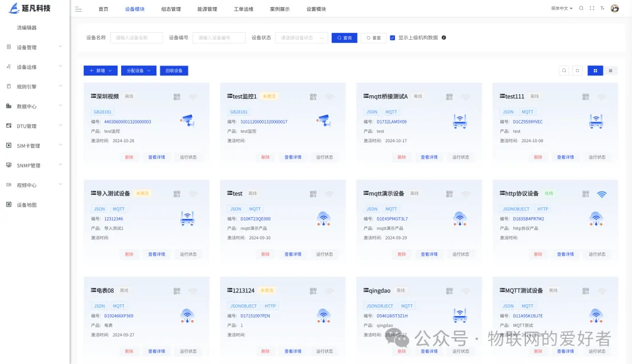The image size is (632, 364).
Task: Click the online wifi signal icon on http协议设备
Action: pyautogui.click(x=602, y=194)
